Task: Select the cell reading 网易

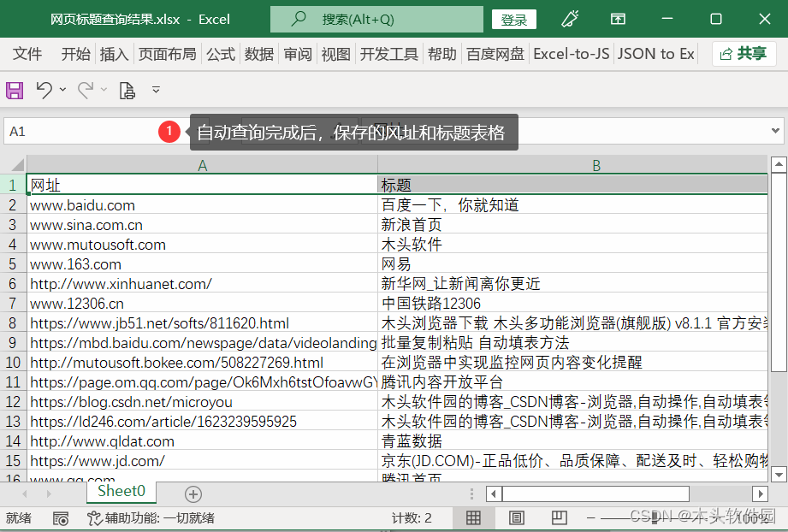Action: pos(572,264)
